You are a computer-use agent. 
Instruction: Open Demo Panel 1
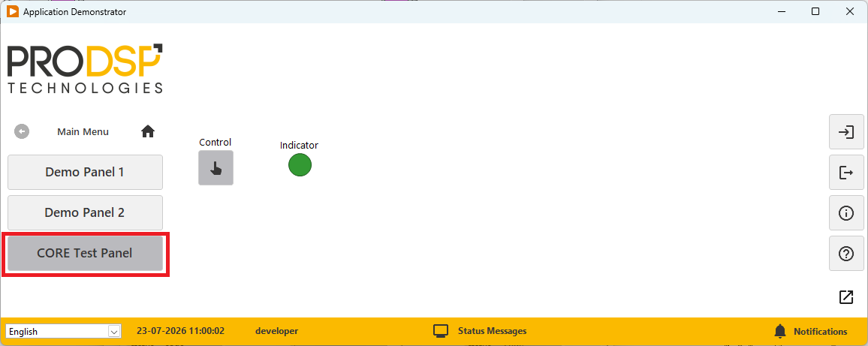(85, 172)
